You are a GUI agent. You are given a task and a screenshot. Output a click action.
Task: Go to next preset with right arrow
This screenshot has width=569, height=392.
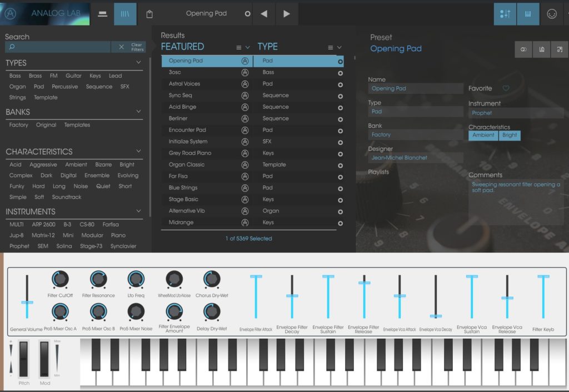tap(287, 14)
